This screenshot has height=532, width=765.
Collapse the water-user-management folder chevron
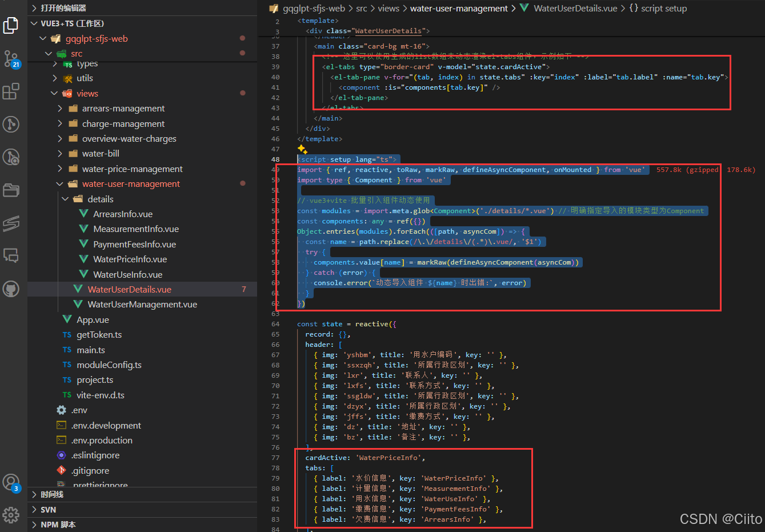click(60, 184)
